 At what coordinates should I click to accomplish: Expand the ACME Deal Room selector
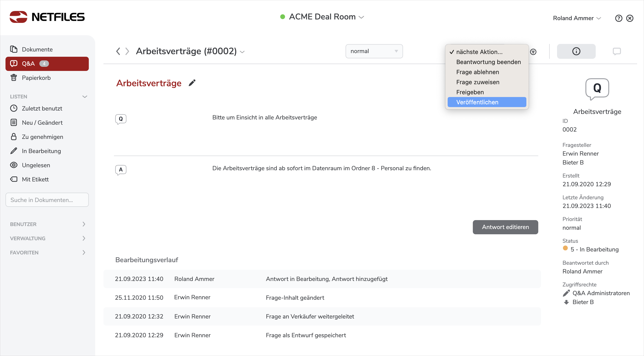click(x=322, y=17)
